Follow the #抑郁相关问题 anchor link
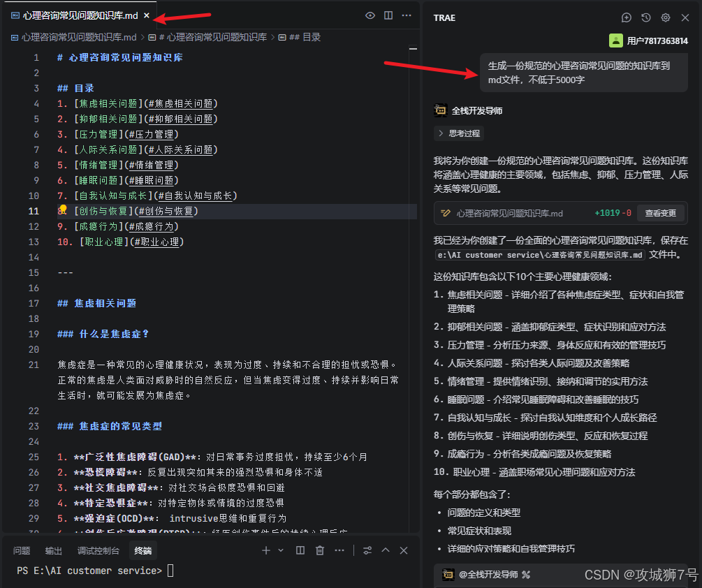702x588 pixels. click(180, 119)
